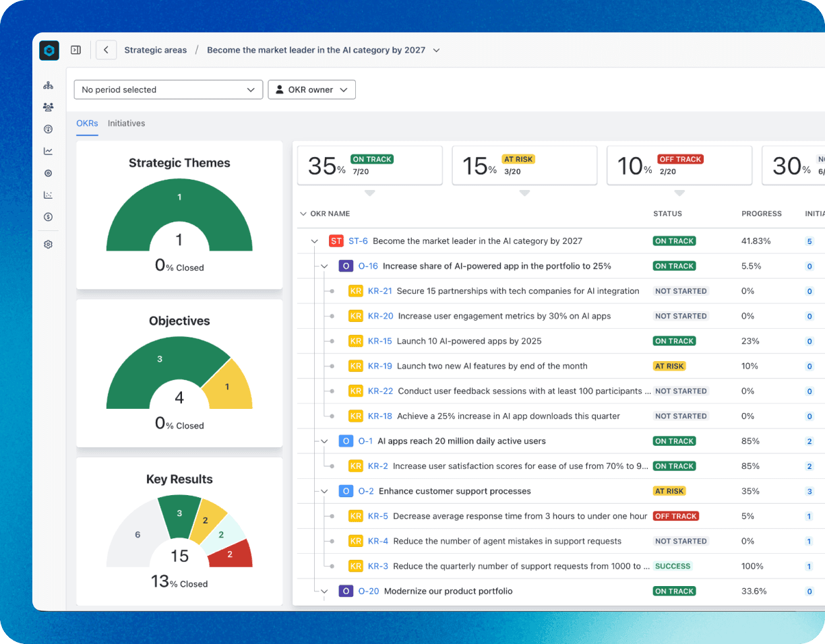Click the KR icon beside KR-5
This screenshot has height=644, width=825.
pyautogui.click(x=356, y=516)
